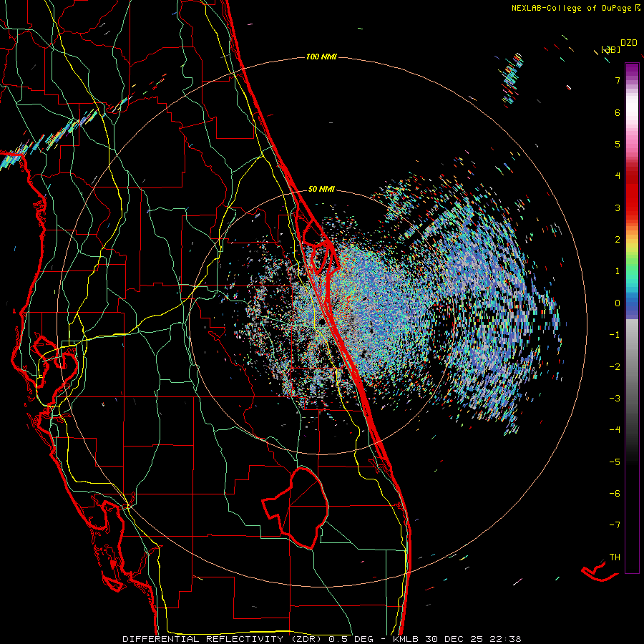Click "DIFFERENTIAL REFLECTIVITY (ZDR)" in the bottom caption
The width and height of the screenshot is (644, 644).
coord(223,639)
